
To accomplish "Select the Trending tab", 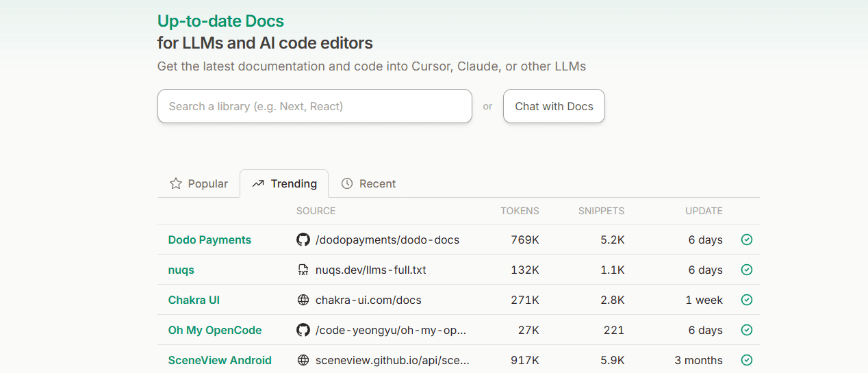I will point(284,183).
